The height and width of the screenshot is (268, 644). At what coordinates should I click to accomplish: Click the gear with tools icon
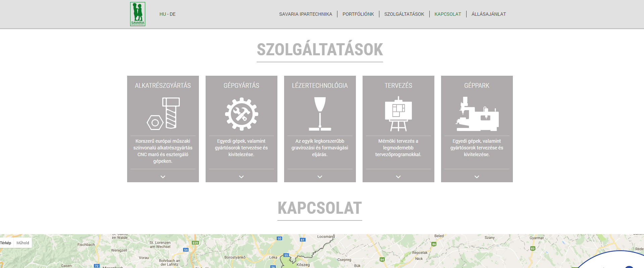241,114
